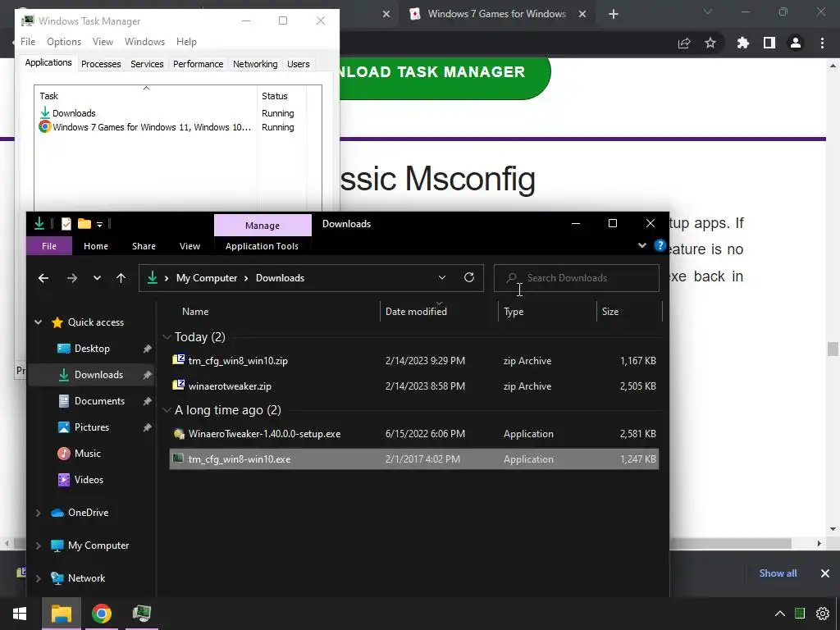Click My Computer in the address breadcrumb
The width and height of the screenshot is (840, 630).
pyautogui.click(x=207, y=277)
